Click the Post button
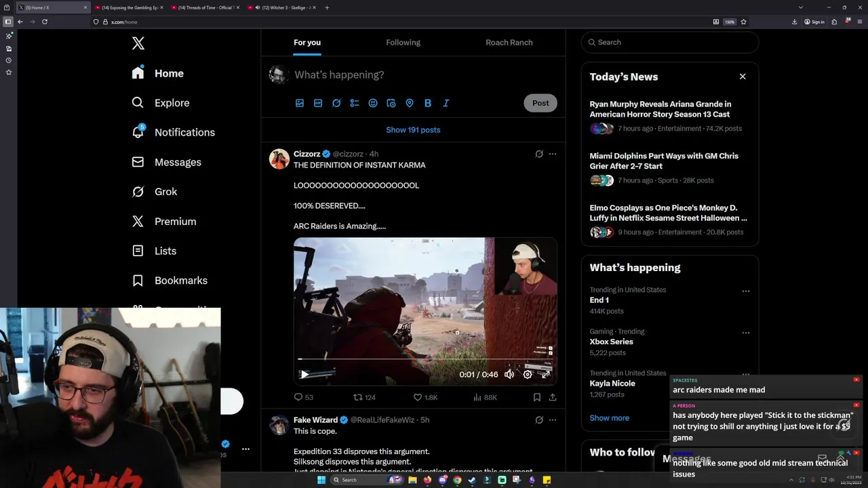The image size is (868, 488). 540,103
